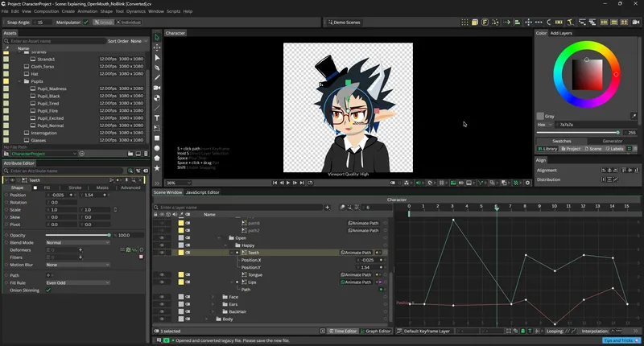Click the new folder icon in Assets

click(x=130, y=154)
